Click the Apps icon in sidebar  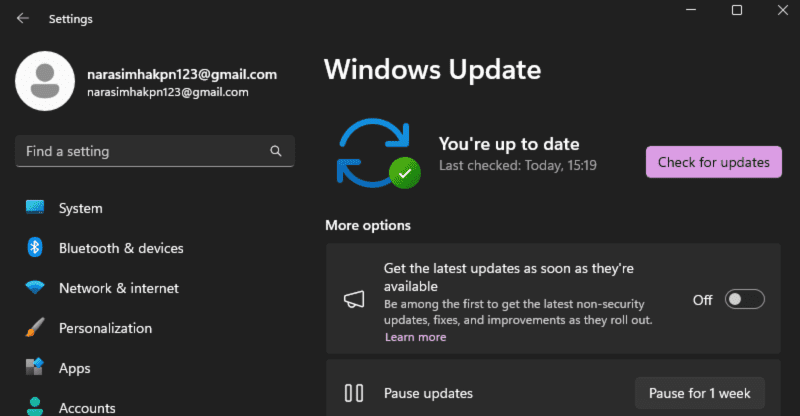(35, 368)
